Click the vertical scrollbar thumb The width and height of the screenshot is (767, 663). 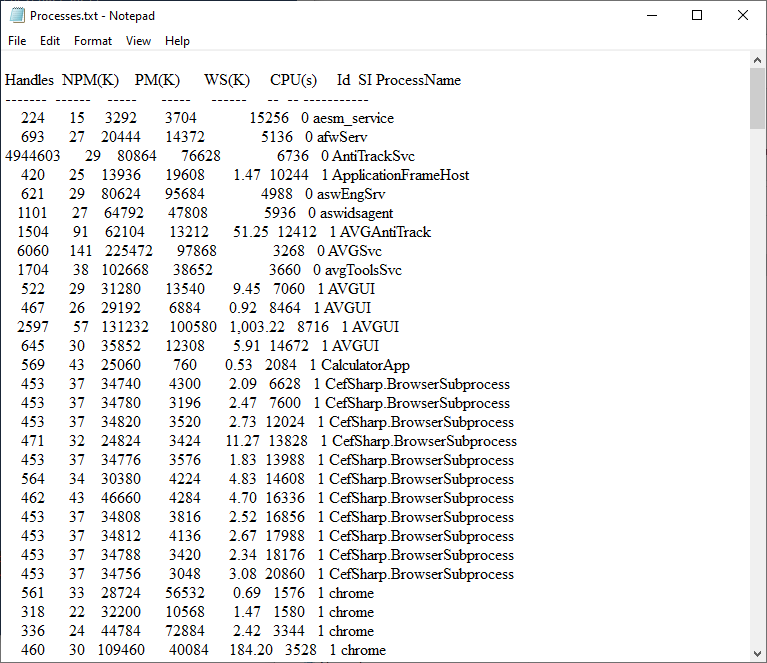pyautogui.click(x=757, y=98)
